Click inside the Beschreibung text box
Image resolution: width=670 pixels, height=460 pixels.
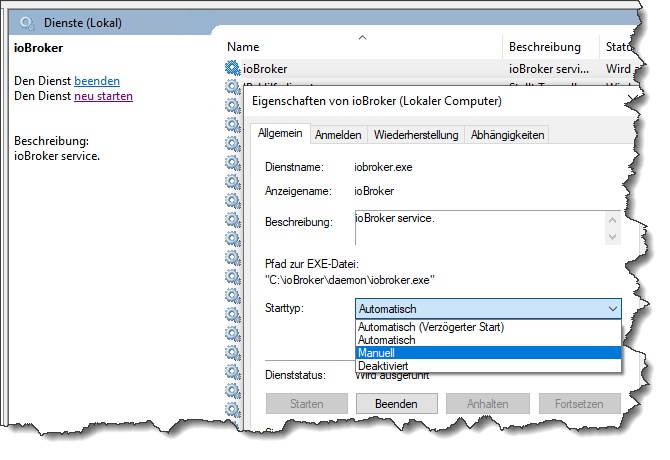pyautogui.click(x=479, y=228)
